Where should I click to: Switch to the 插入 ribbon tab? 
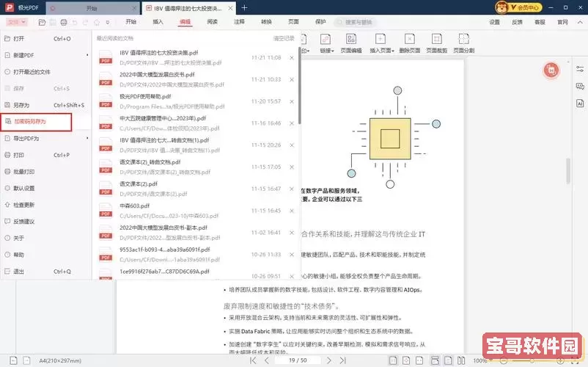pos(158,22)
